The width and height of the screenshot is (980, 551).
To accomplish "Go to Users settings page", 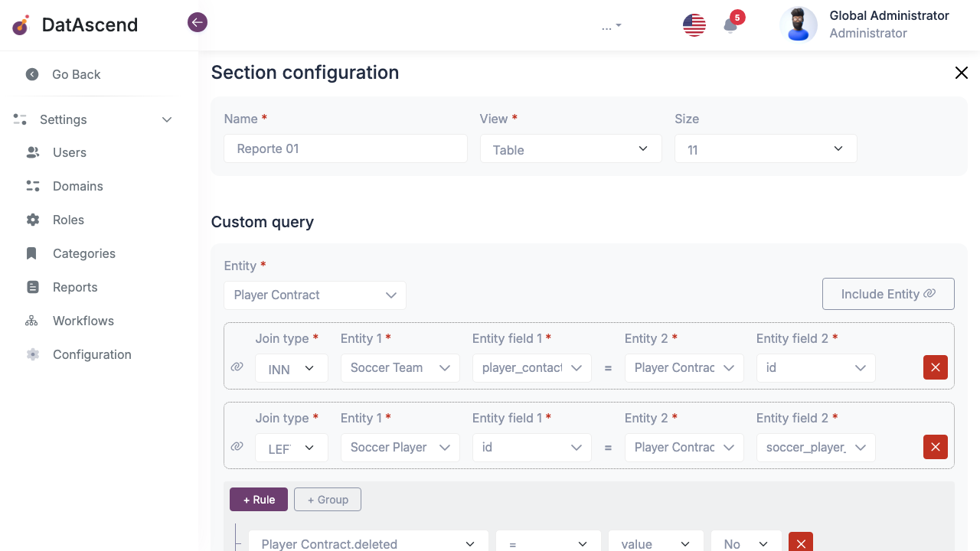I will (70, 152).
